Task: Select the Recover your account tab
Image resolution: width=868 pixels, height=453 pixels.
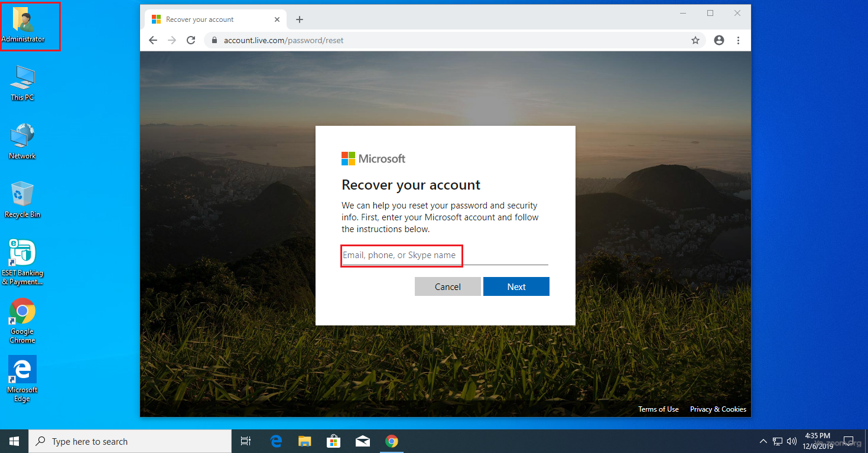Action: [217, 19]
